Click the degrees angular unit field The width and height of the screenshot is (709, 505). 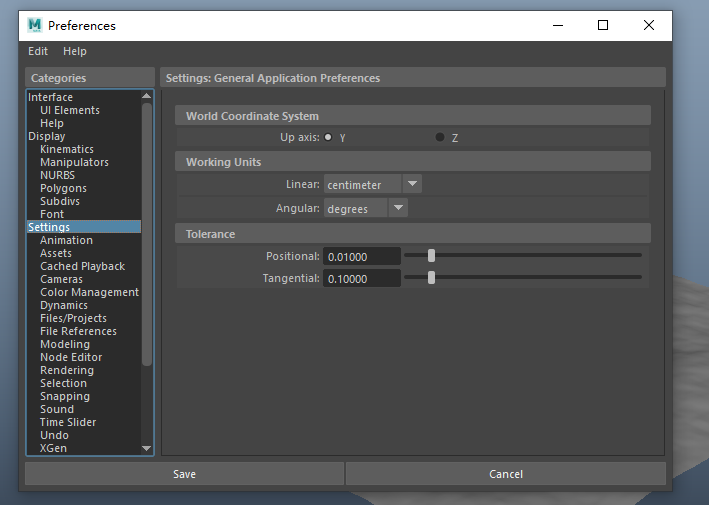click(x=355, y=208)
